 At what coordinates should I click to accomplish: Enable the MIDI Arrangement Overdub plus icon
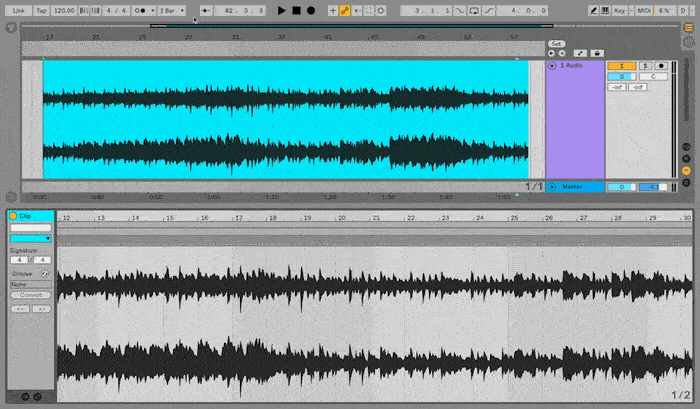tap(333, 10)
